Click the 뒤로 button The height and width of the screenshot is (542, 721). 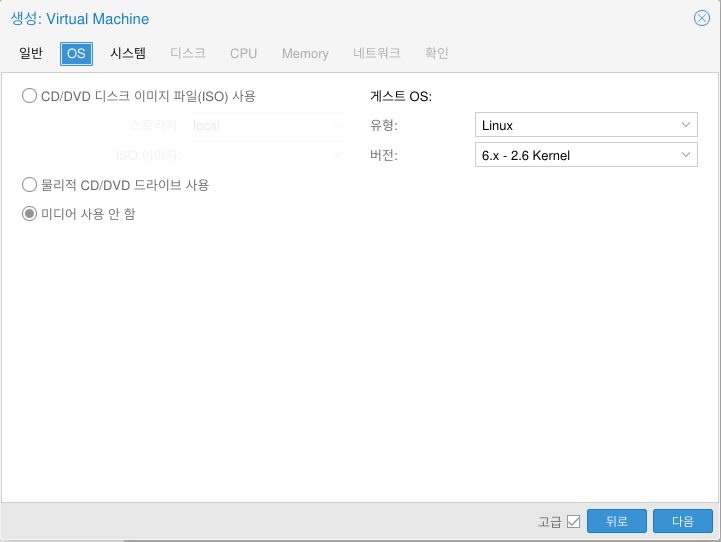point(616,521)
